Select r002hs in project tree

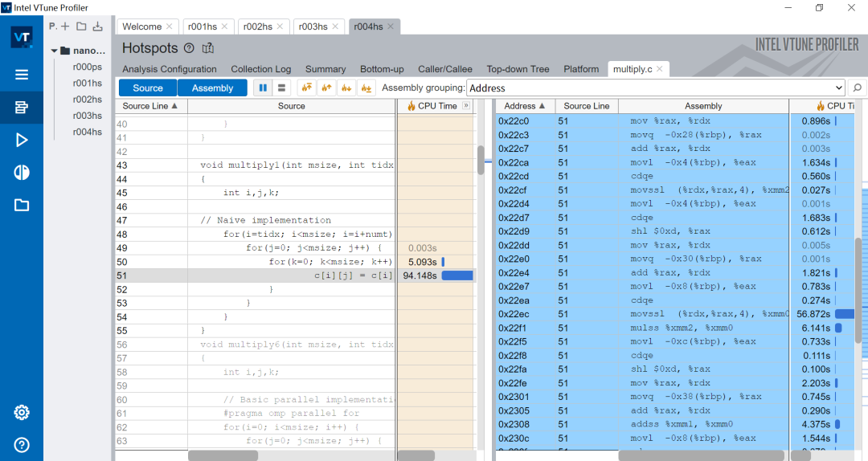[x=88, y=100]
